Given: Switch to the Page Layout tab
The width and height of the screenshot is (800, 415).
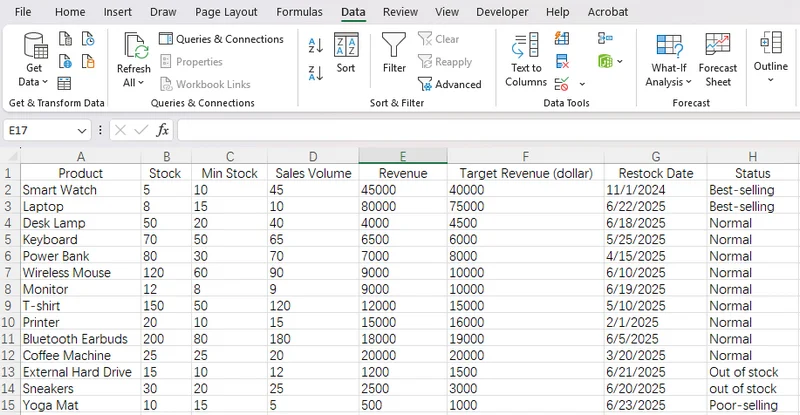Looking at the screenshot, I should point(226,12).
